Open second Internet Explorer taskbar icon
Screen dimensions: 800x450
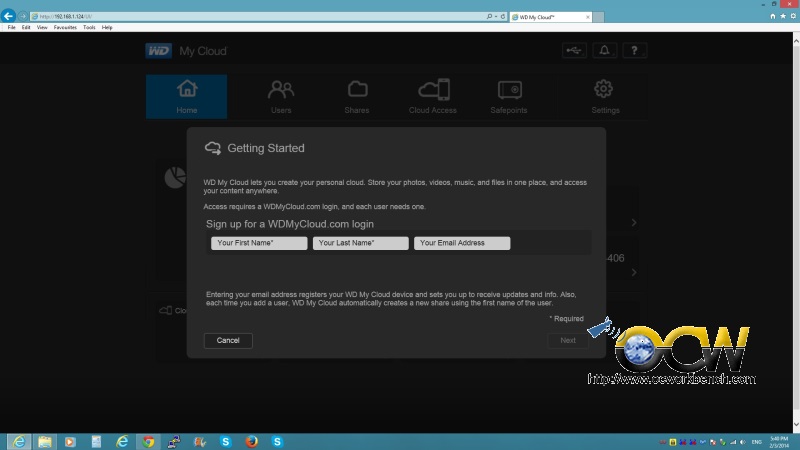tap(122, 441)
